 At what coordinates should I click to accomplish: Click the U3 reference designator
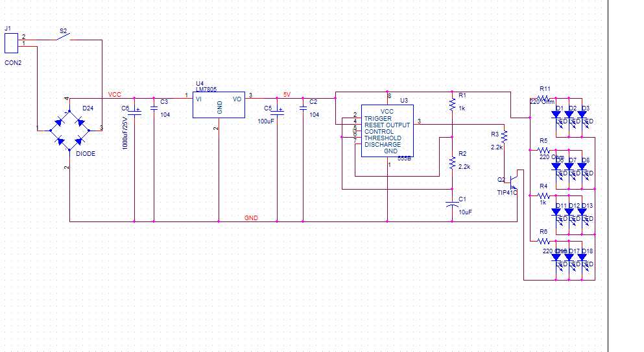pos(404,100)
